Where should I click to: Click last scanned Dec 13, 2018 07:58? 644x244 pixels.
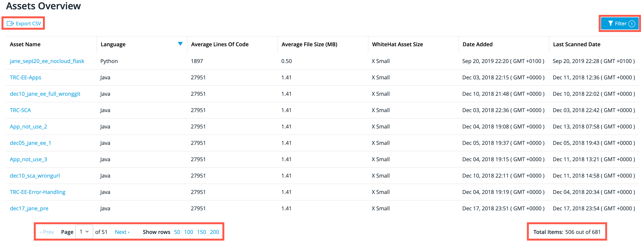tap(594, 127)
